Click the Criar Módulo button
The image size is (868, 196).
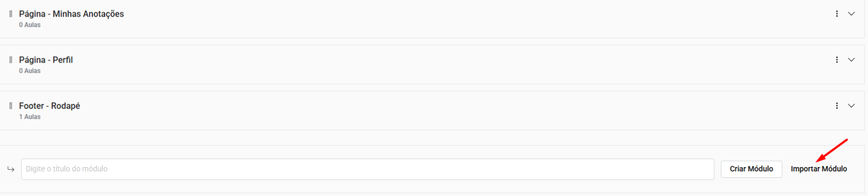click(751, 169)
